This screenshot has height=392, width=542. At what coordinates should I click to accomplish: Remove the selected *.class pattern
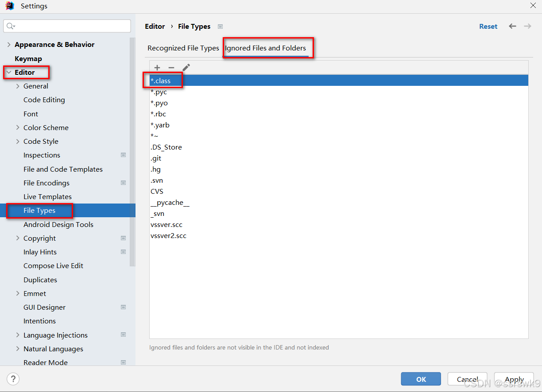tap(171, 68)
